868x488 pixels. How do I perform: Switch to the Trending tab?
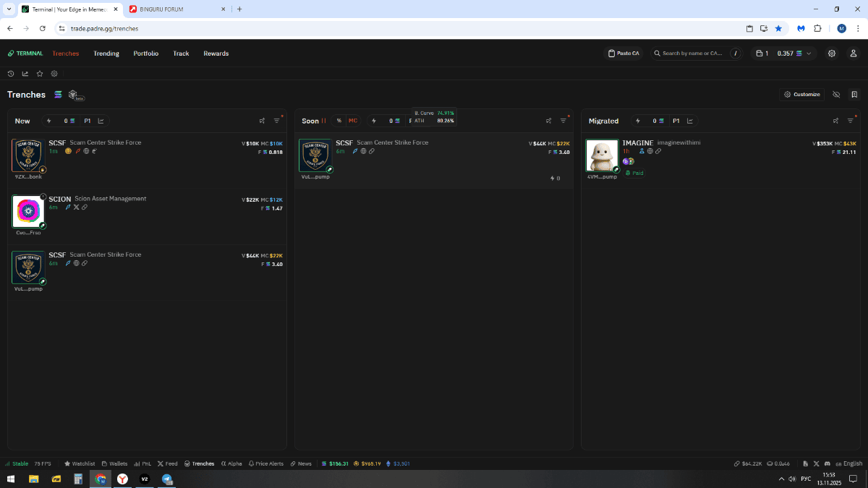click(106, 53)
